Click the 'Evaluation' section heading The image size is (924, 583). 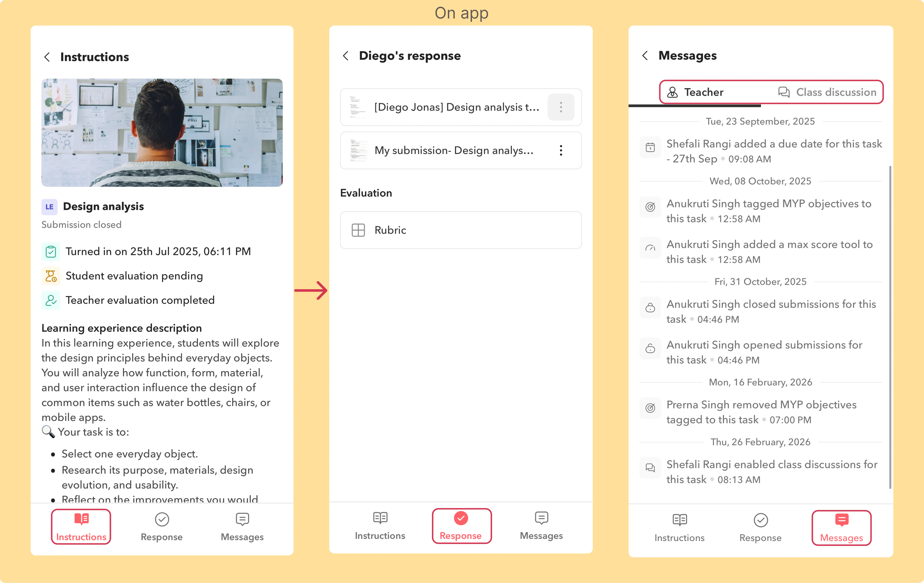pos(366,193)
